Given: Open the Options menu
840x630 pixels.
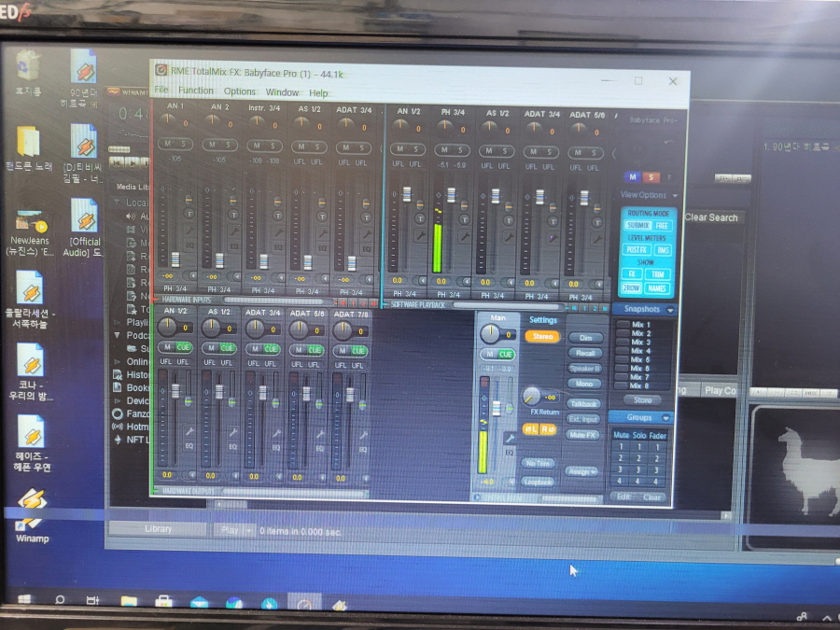Looking at the screenshot, I should pos(240,91).
